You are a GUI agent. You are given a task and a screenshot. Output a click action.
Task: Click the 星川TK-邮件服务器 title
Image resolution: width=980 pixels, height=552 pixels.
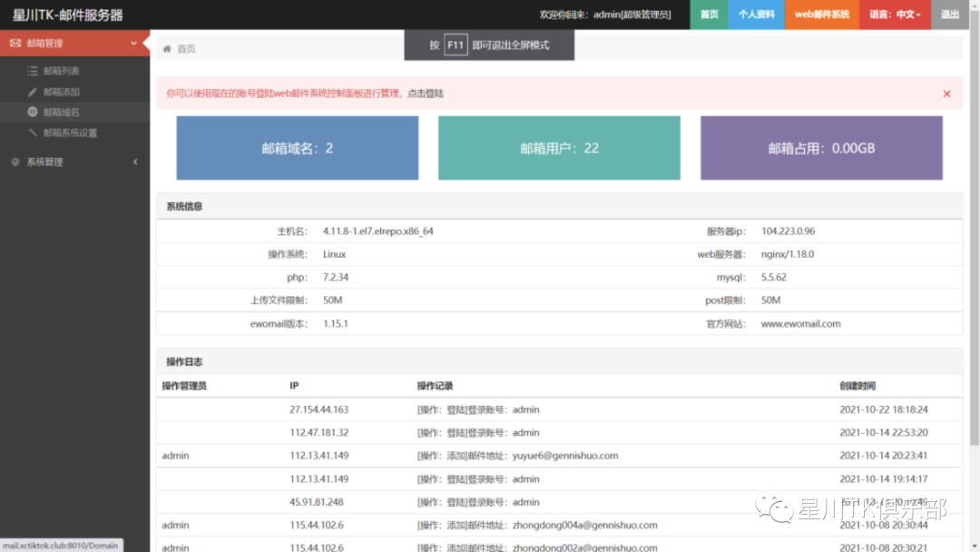coord(67,15)
